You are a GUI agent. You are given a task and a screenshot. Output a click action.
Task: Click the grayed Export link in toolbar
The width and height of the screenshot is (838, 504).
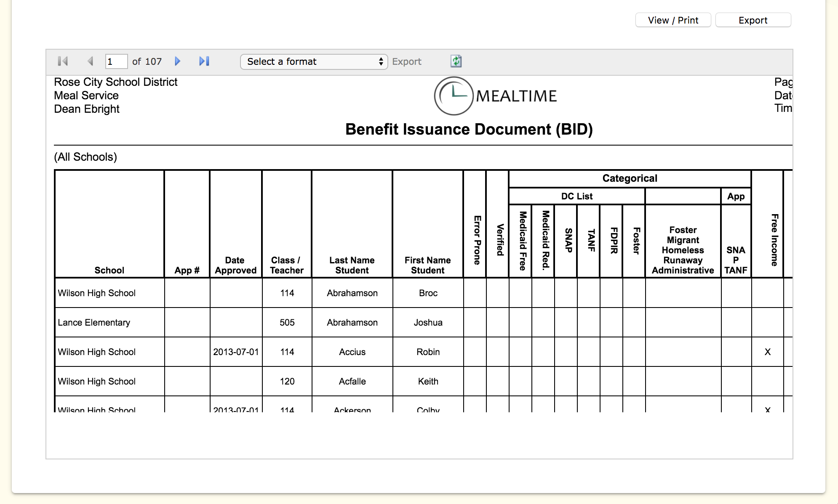click(406, 61)
